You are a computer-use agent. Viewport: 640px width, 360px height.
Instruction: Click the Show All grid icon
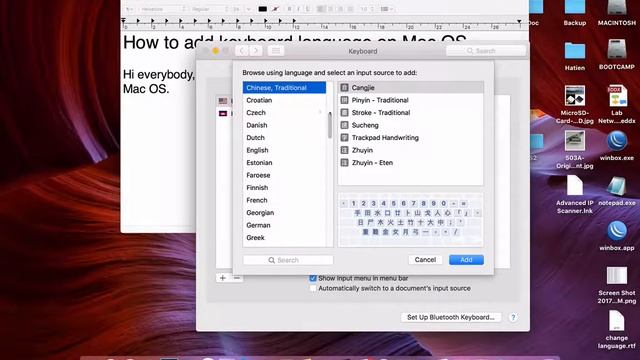click(x=276, y=51)
